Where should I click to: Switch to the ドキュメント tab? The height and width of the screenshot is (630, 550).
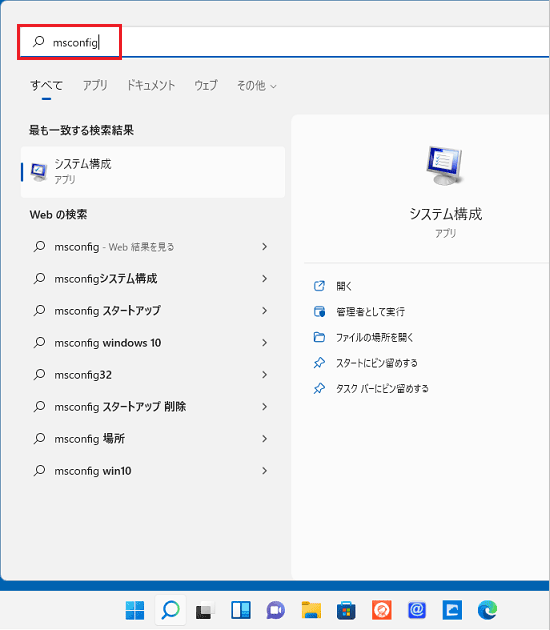click(151, 85)
